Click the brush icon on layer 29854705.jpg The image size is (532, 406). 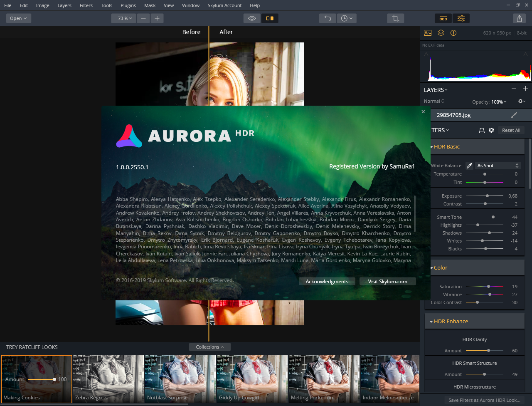click(x=514, y=115)
